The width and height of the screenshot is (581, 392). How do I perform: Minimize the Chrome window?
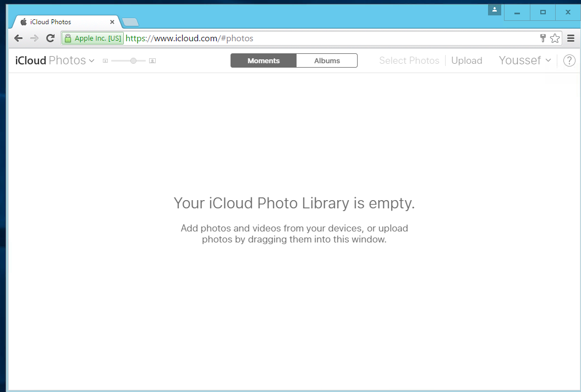(517, 13)
